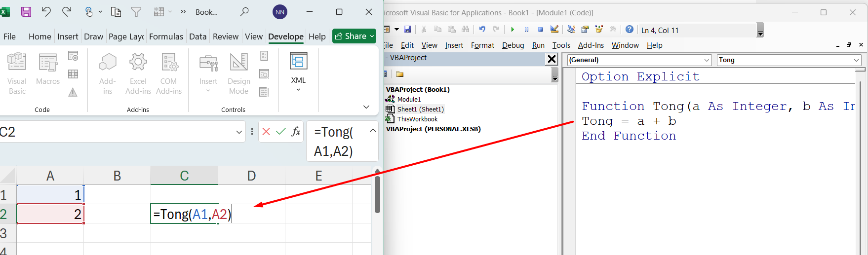The width and height of the screenshot is (868, 255).
Task: Toggle Touch/Mouse mode icon in Excel
Action: click(89, 12)
